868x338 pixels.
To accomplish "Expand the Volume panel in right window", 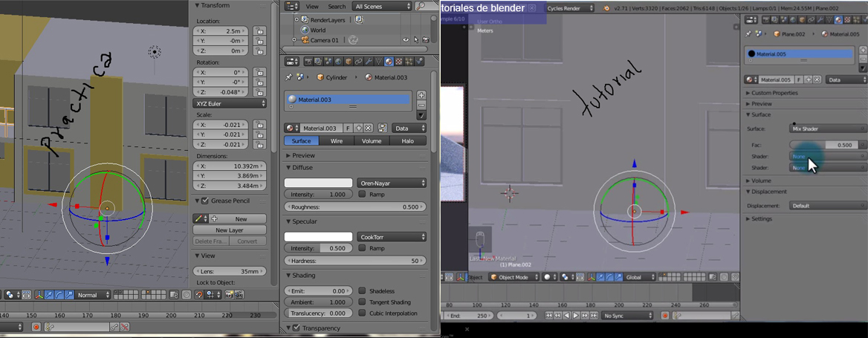I will click(x=759, y=181).
